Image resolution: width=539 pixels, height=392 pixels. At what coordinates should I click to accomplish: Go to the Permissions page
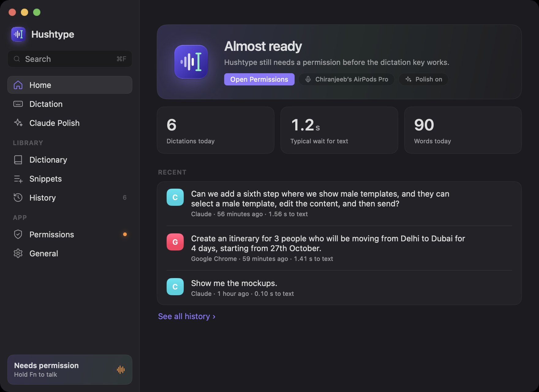(70, 234)
